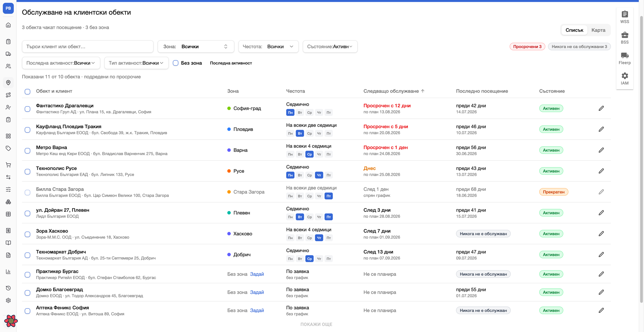Click the Прекратен status badge for Билла Стара Загора
Screen dimensions: 644x332
click(x=554, y=192)
